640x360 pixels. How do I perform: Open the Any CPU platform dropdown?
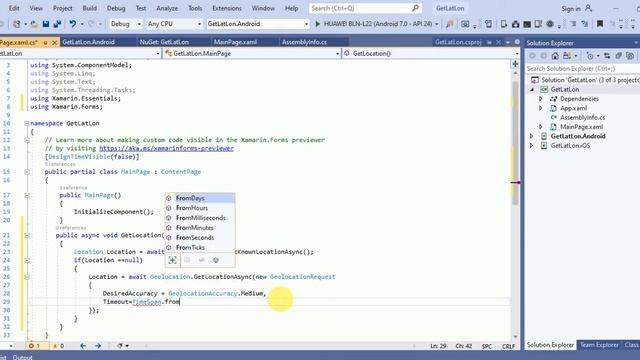click(199, 24)
